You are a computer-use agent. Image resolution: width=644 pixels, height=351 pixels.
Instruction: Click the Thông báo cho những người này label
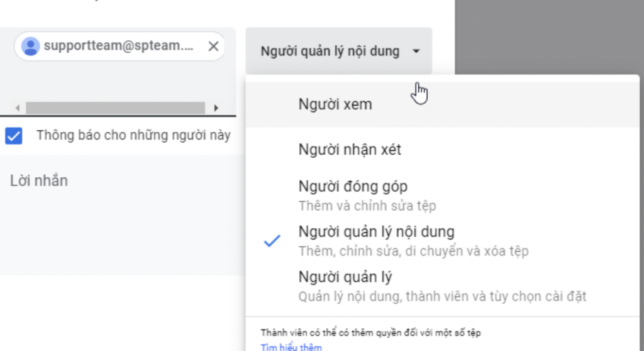133,135
